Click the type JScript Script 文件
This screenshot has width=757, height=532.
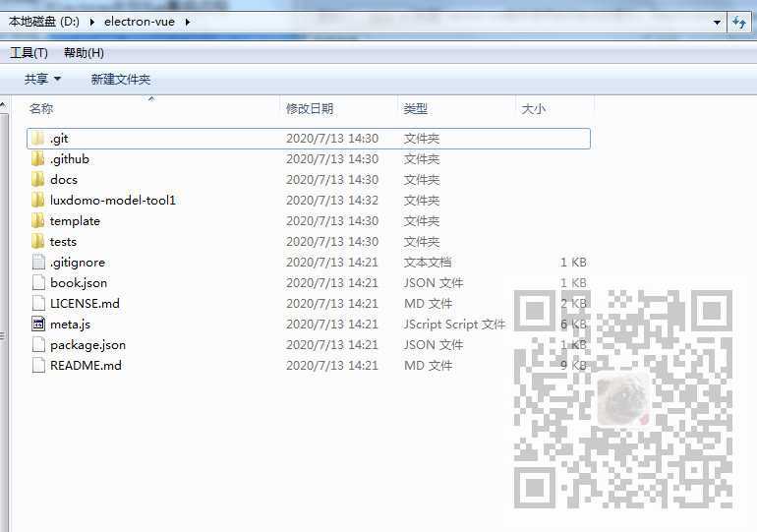[x=454, y=324]
